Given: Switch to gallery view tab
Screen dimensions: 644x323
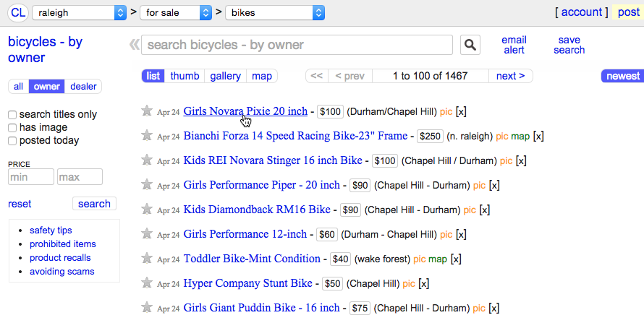Looking at the screenshot, I should 225,76.
